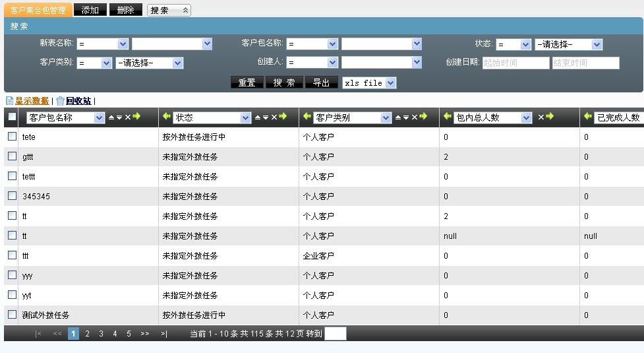Go to next pages with >> icon
Image resolution: width=644 pixels, height=353 pixels.
(145, 334)
